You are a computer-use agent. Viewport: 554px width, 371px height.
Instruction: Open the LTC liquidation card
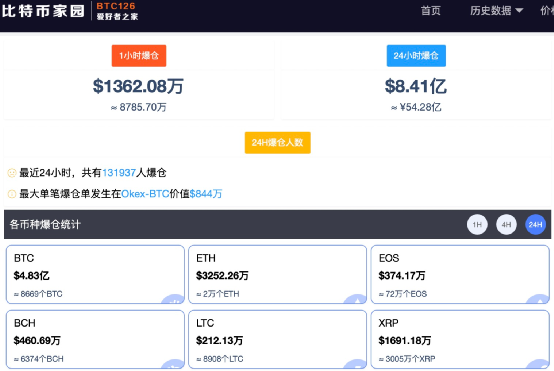(x=278, y=340)
